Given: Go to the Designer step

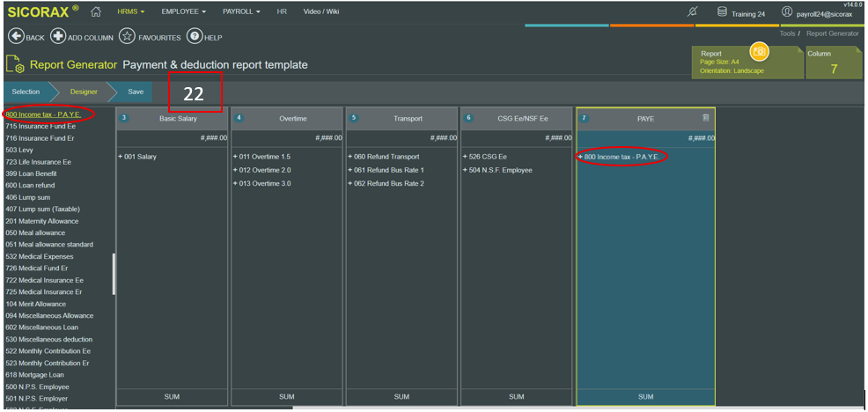Looking at the screenshot, I should tap(84, 92).
